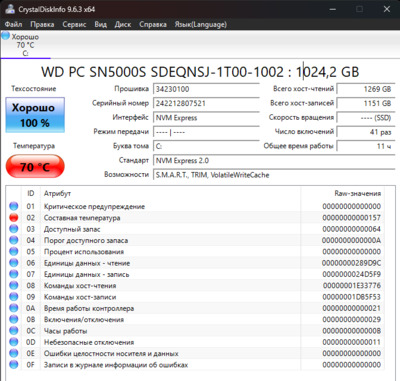Screen dimensions: 400x381
Task: Click the Прошивка value field 34230100
Action: [x=206, y=89]
